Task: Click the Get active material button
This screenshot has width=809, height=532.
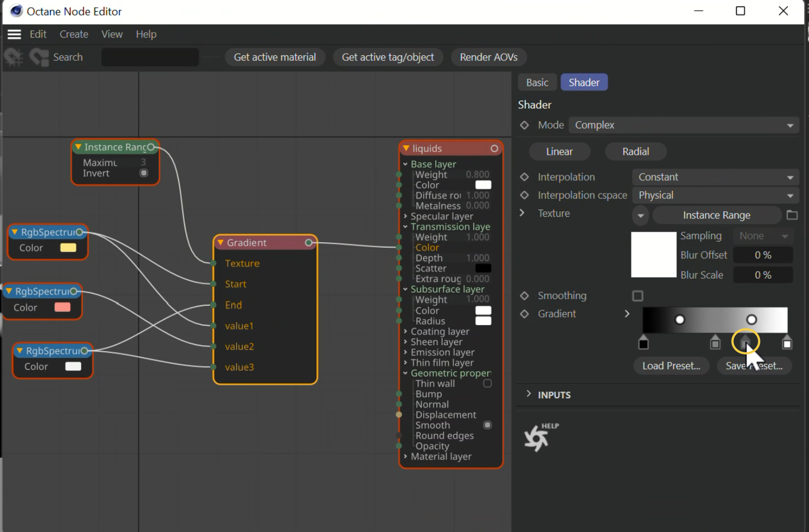Action: click(275, 57)
